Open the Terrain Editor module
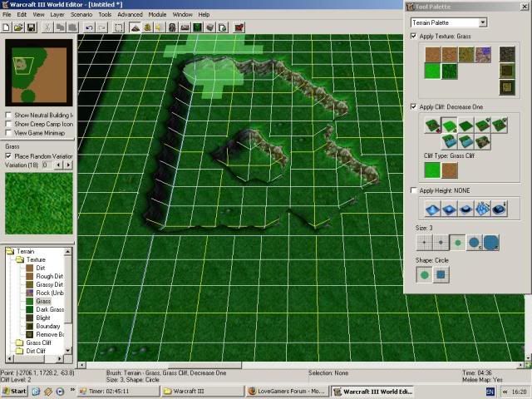The width and height of the screenshot is (532, 399). click(135, 27)
